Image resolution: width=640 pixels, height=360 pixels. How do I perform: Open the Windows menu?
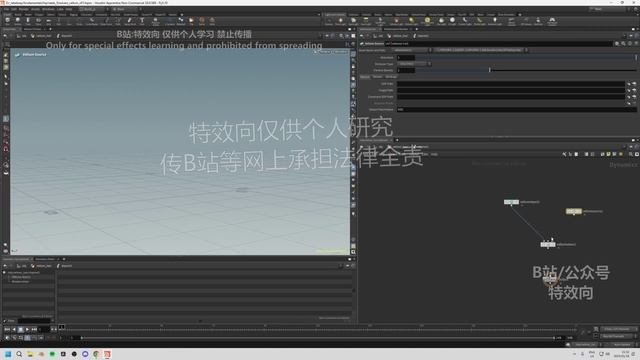click(48, 9)
